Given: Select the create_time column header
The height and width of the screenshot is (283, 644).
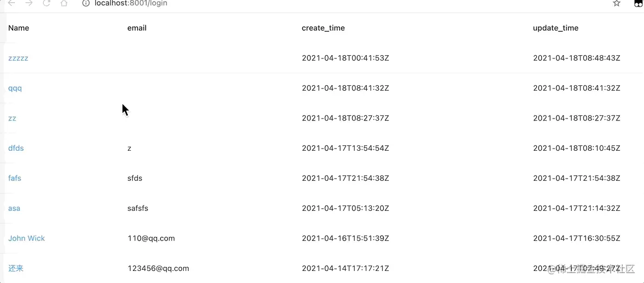Looking at the screenshot, I should point(323,28).
